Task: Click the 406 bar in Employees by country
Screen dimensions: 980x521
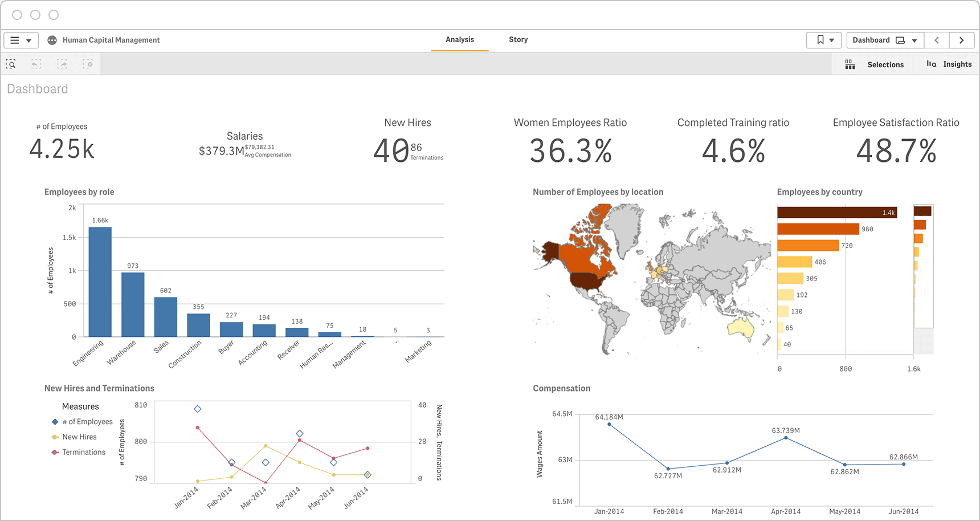Action: coord(794,262)
